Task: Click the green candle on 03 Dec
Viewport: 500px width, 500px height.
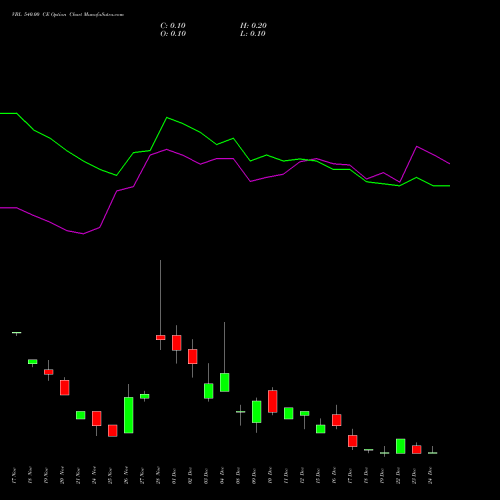Action: [209, 391]
